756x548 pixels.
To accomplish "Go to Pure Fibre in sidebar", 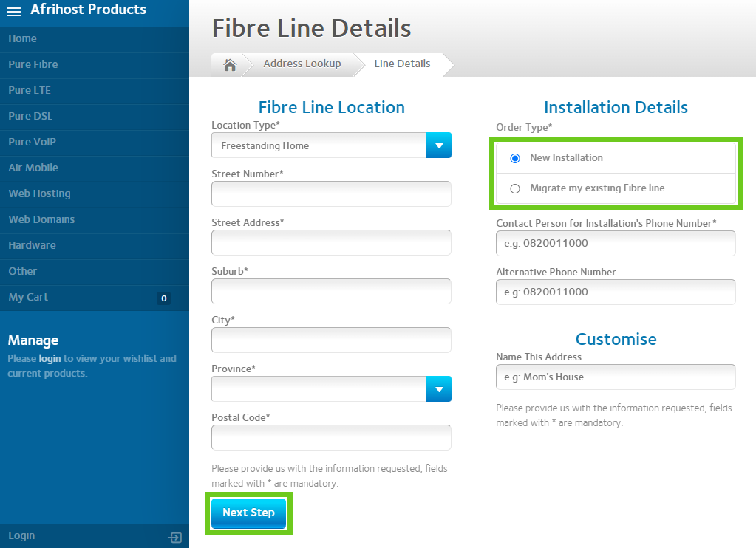I will click(33, 64).
